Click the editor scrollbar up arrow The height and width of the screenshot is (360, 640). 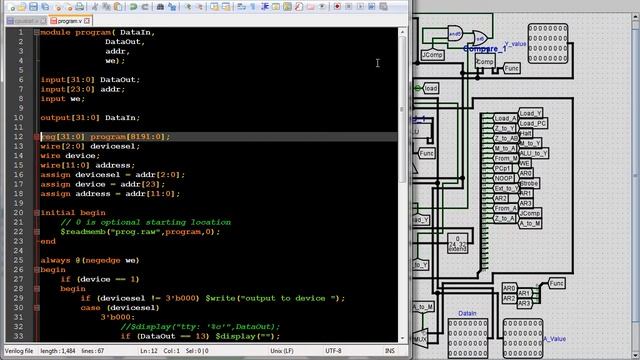402,32
